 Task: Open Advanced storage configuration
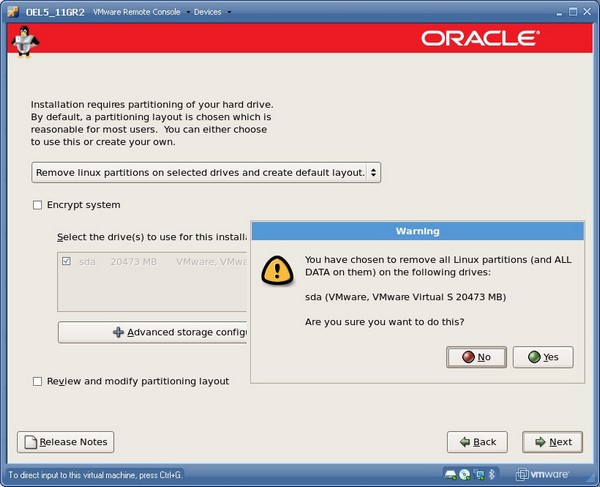[x=152, y=332]
